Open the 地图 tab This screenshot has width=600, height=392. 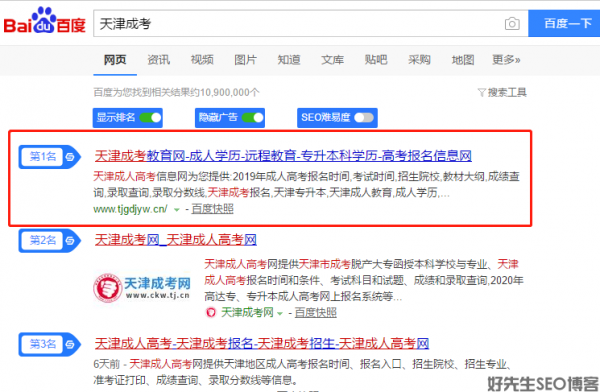point(463,60)
